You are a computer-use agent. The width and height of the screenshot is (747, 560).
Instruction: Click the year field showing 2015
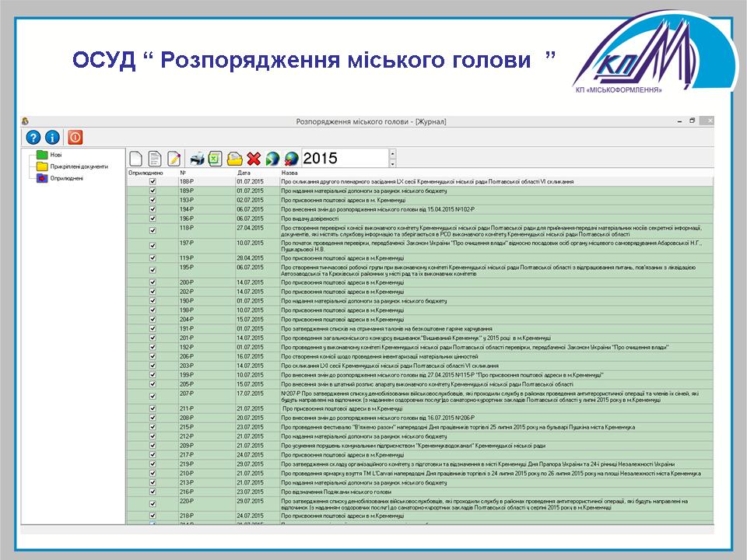click(342, 158)
